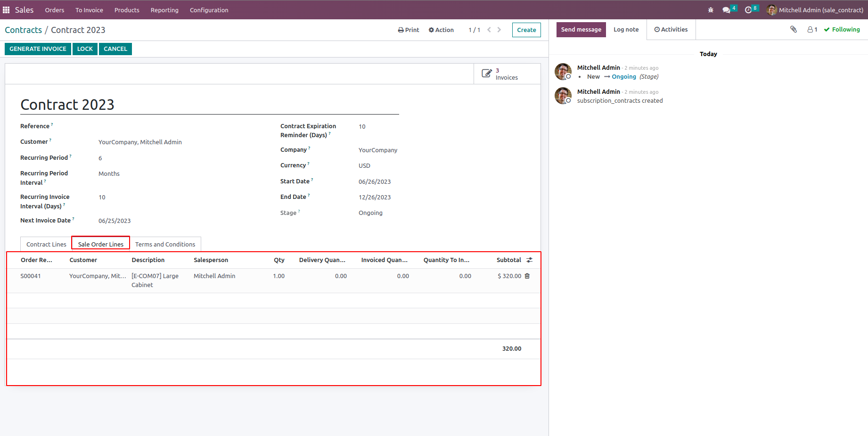Click the End Date value 12/26/2023
The width and height of the screenshot is (868, 436).
click(375, 197)
